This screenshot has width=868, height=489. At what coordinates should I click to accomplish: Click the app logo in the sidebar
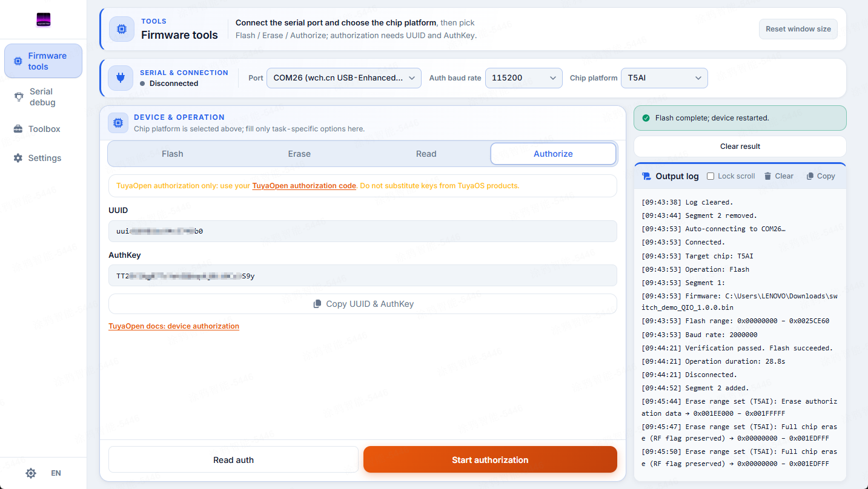tap(43, 20)
